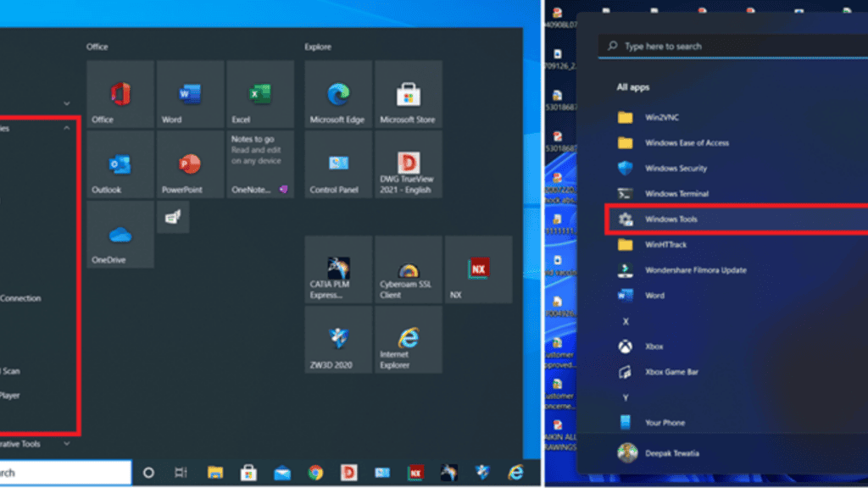Open the OneNote tile
This screenshot has width=868, height=488.
click(x=260, y=164)
